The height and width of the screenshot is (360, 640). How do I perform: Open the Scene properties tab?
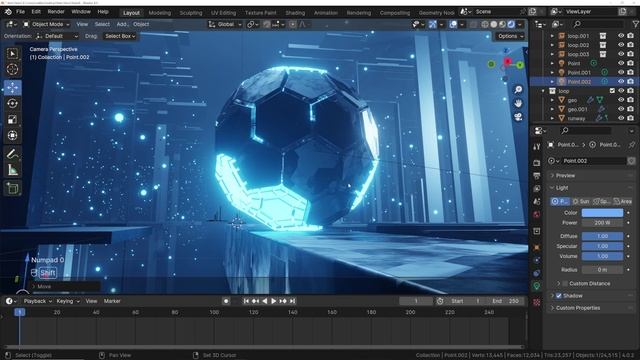pos(537,202)
